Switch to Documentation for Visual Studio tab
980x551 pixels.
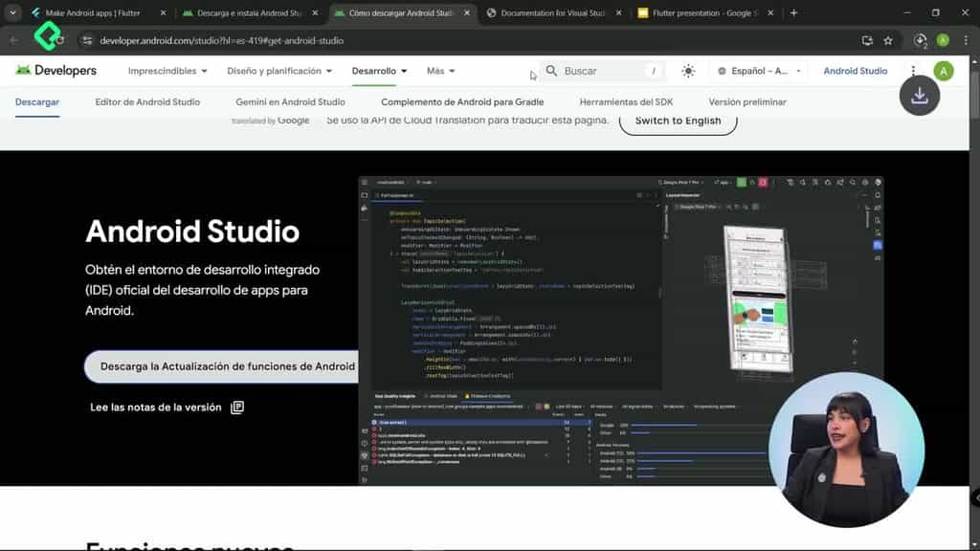pos(552,12)
